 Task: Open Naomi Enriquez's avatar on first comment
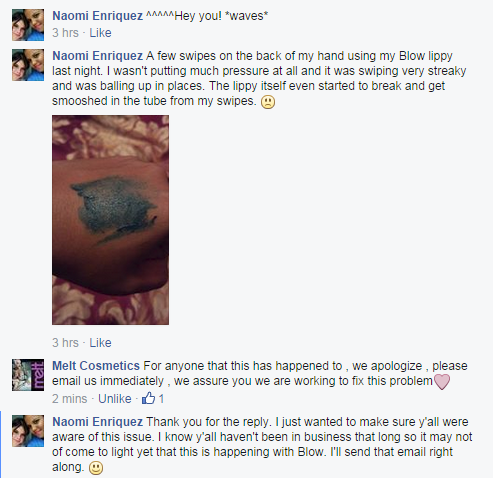tap(28, 25)
